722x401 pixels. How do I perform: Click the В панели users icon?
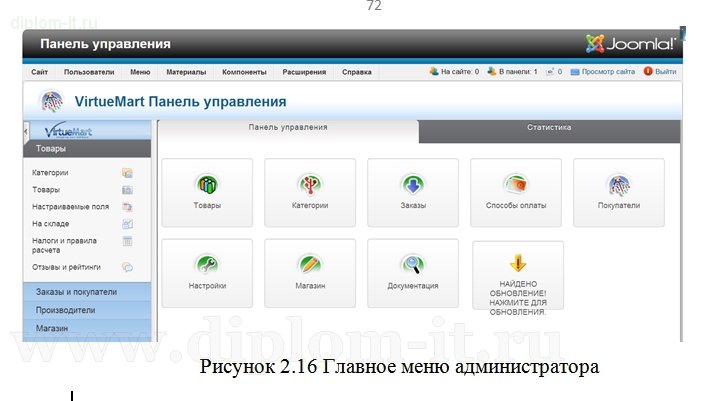[492, 71]
